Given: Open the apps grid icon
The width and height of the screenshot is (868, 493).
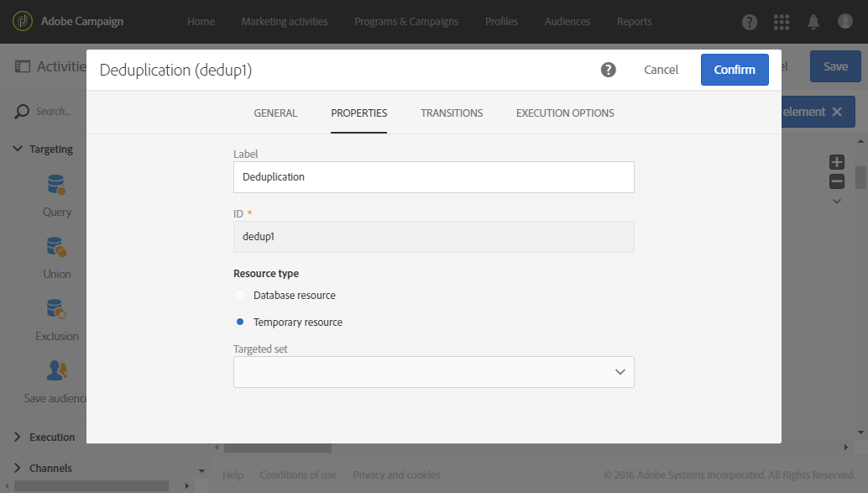Looking at the screenshot, I should coord(781,22).
